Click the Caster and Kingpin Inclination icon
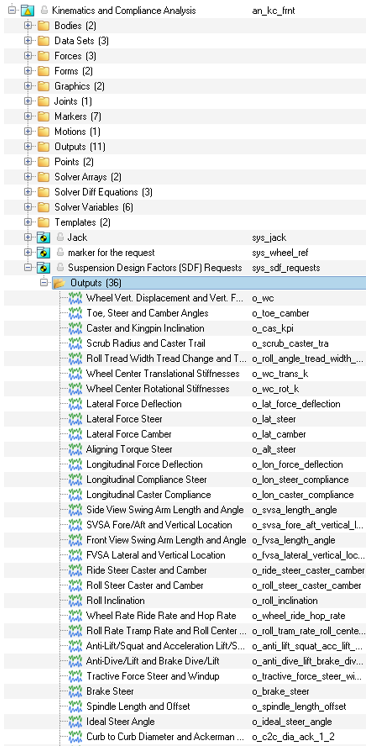Image resolution: width=368 pixels, height=753 pixels. (x=75, y=328)
